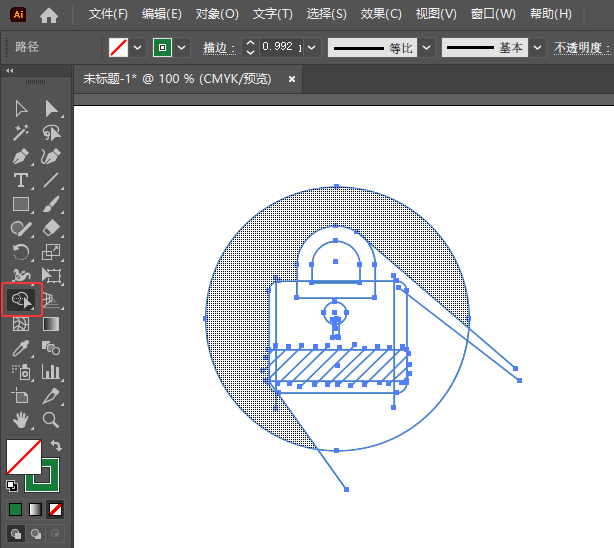This screenshot has height=548, width=614.
Task: Collapse the toolbar with double arrows
Action: (x=10, y=71)
